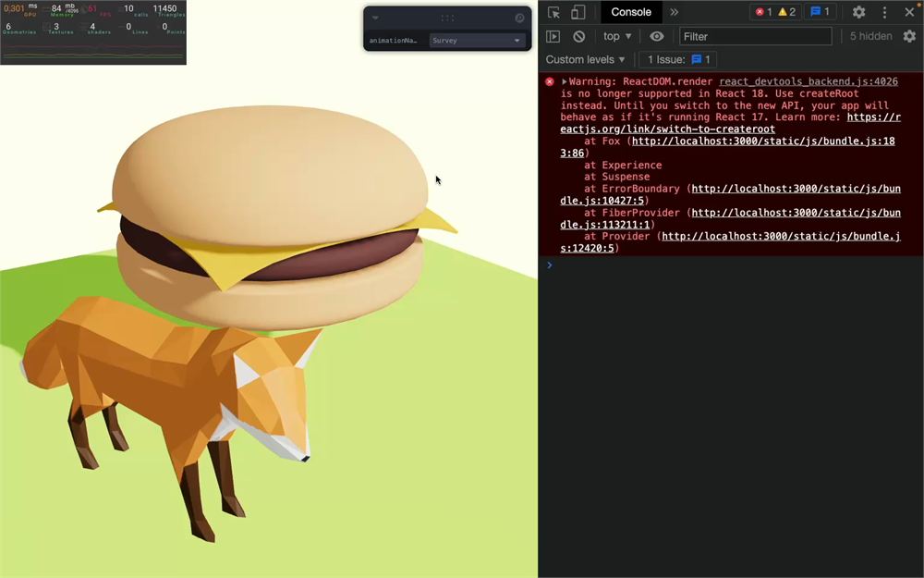
Task: Open the 1 Issue button
Action: pyautogui.click(x=678, y=59)
